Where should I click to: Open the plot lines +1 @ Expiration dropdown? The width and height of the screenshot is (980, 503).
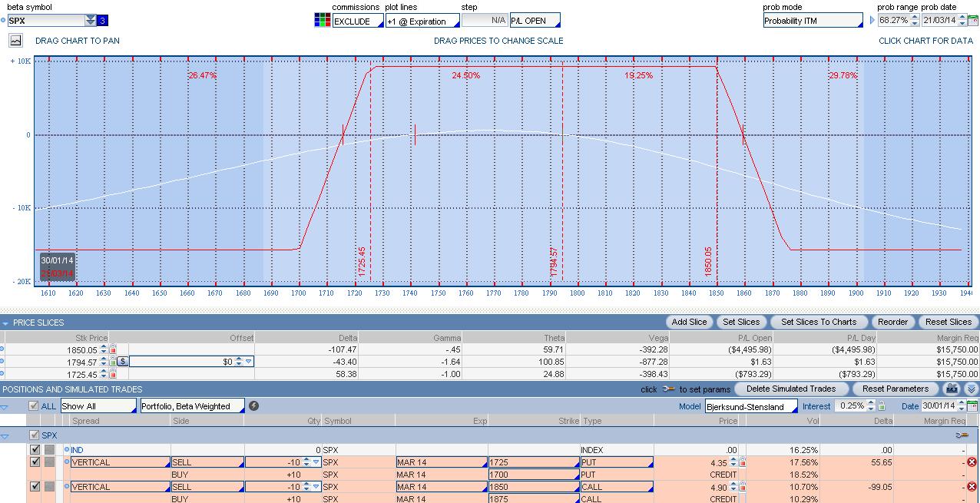[422, 21]
